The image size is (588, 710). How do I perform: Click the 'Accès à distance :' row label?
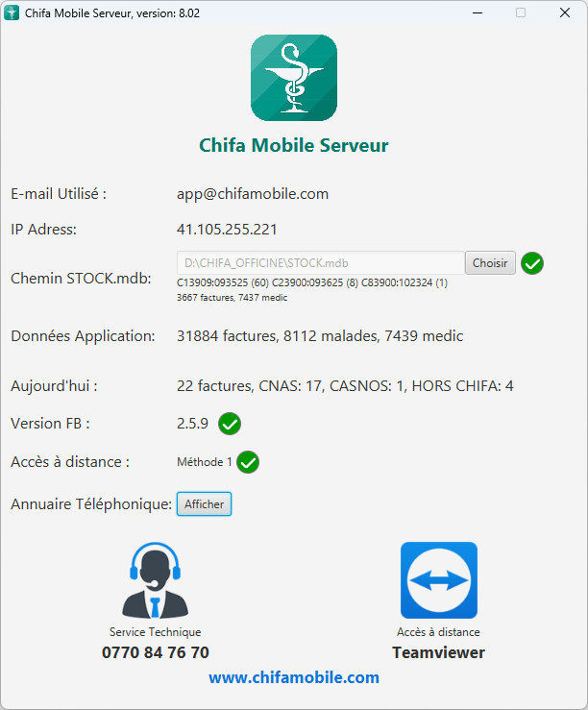[70, 462]
